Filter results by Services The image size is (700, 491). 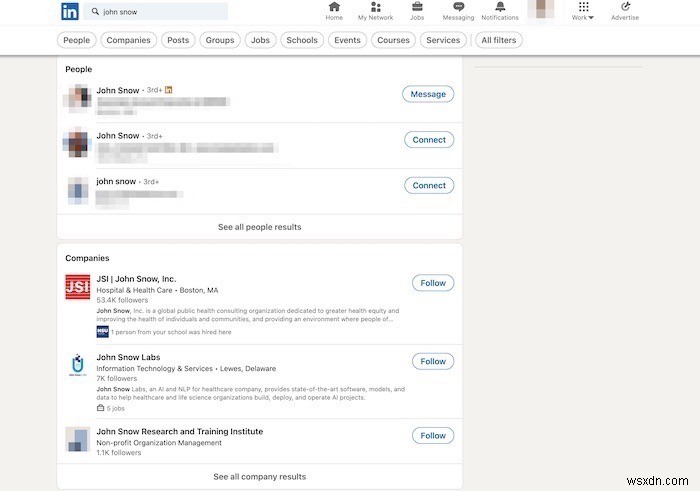coord(443,40)
